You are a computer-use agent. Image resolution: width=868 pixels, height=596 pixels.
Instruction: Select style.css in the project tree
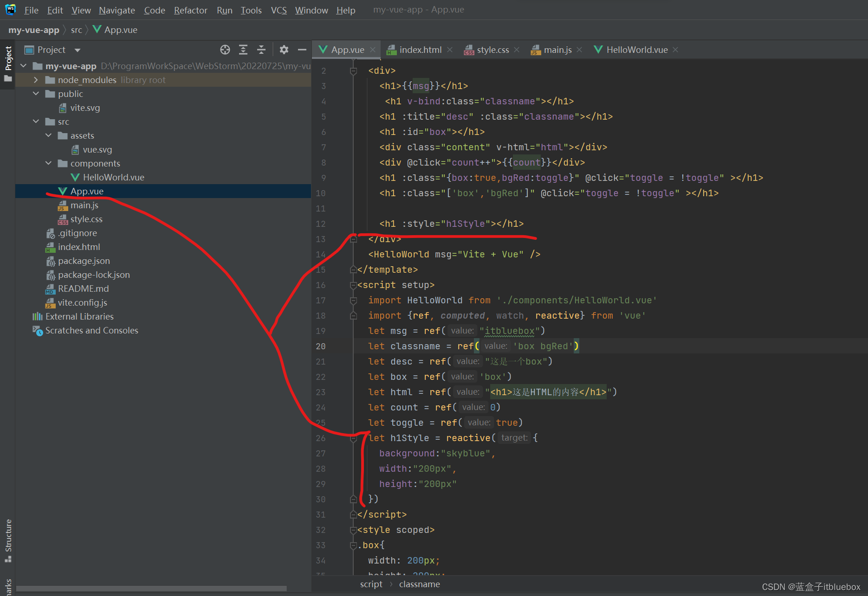coord(86,219)
